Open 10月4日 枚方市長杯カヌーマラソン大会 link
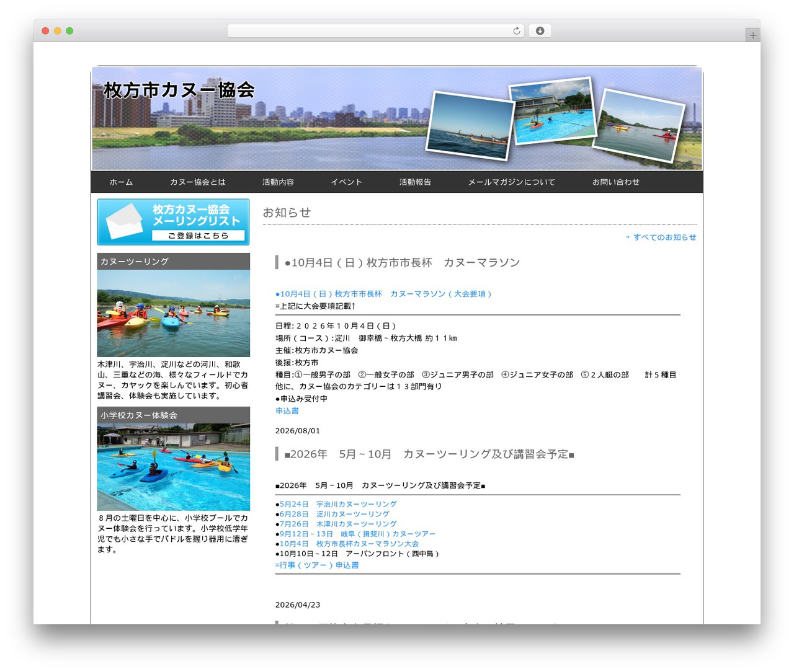The image size is (794, 672). (349, 544)
